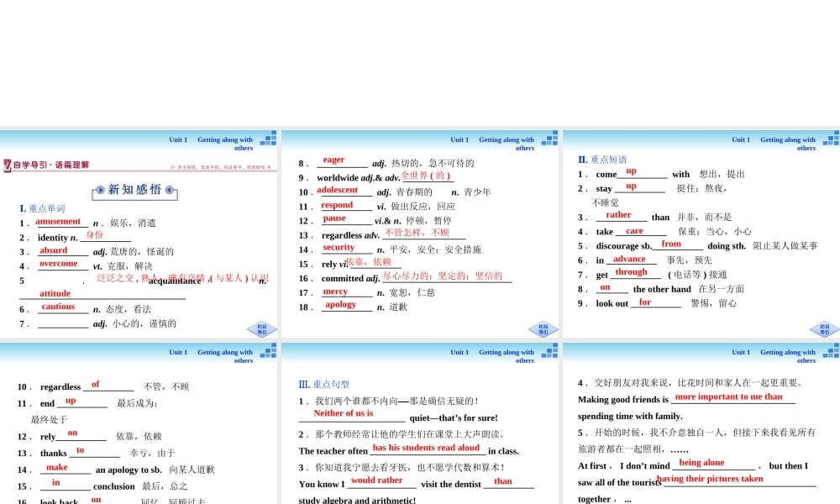Click the 新知感悟 title badge

[134, 190]
